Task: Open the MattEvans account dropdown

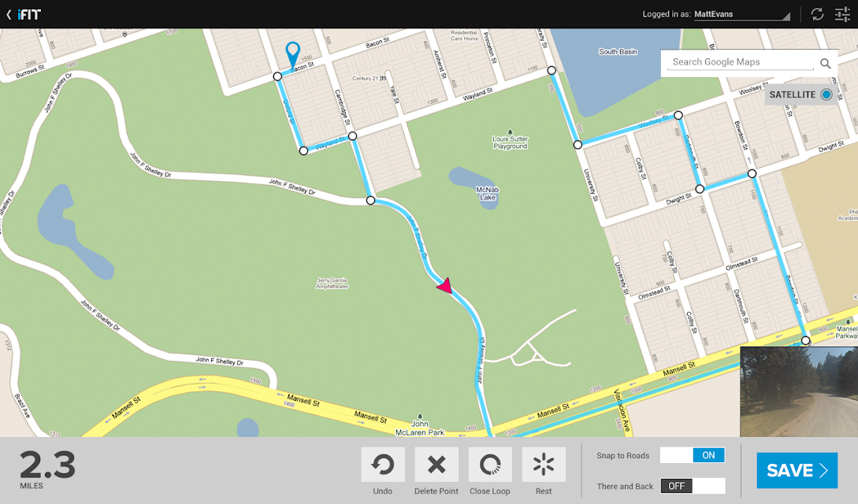Action: [x=741, y=15]
